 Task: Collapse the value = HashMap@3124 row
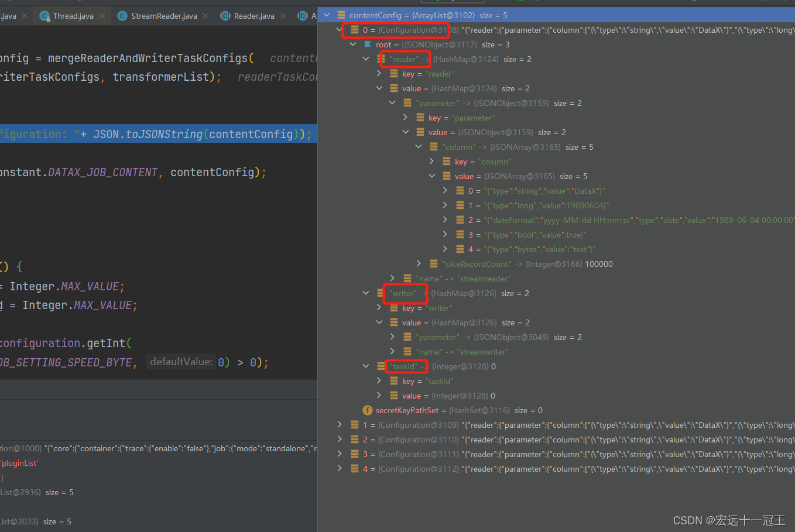click(379, 88)
